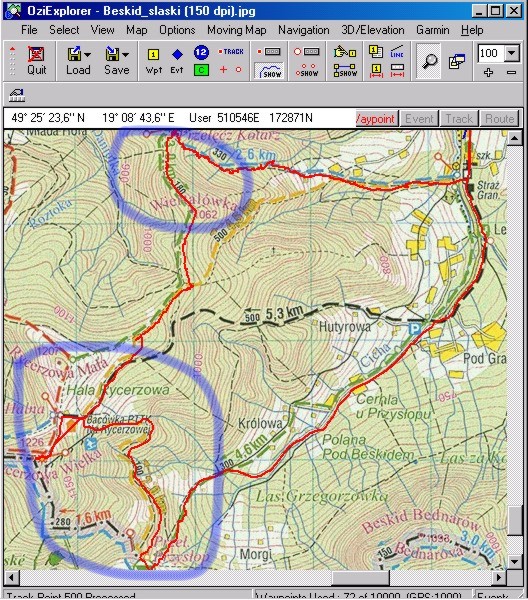Click the green C icon
This screenshot has width=528, height=600.
201,70
